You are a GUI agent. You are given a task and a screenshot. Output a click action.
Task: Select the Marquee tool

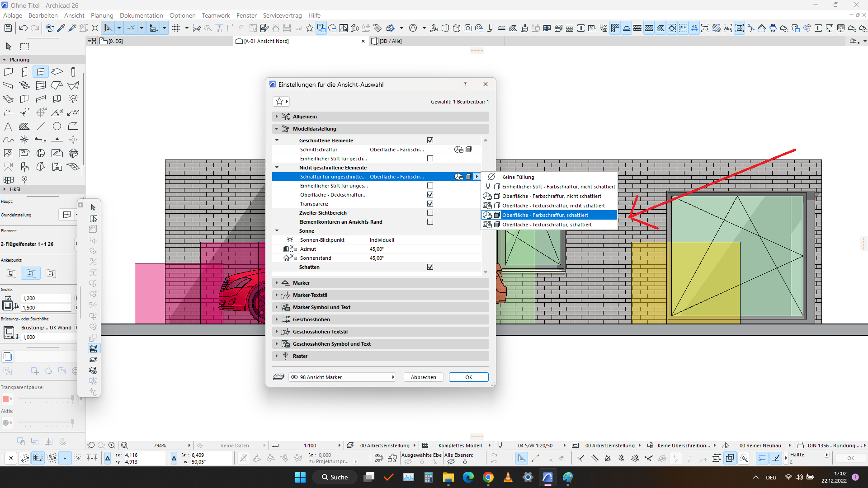(25, 47)
